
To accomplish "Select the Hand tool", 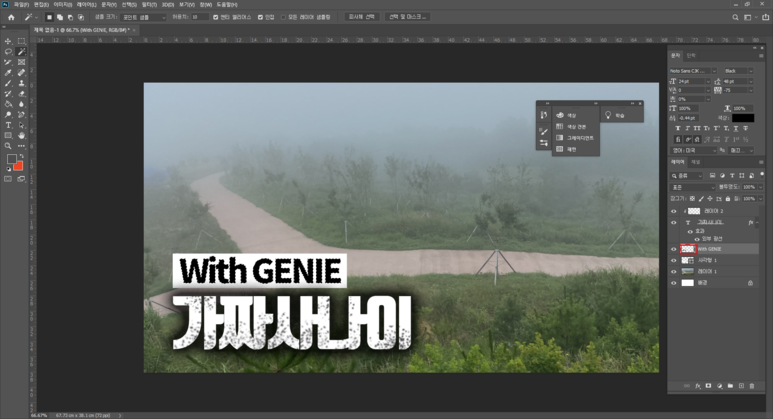I will point(22,136).
